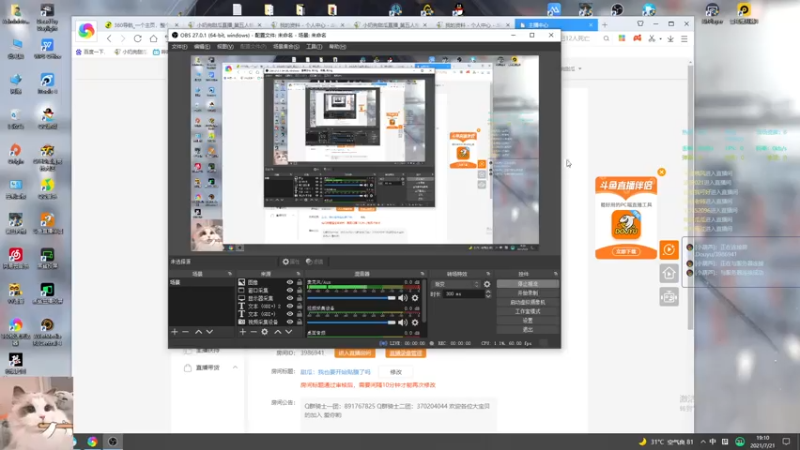Open OBS 编辑(E) menu
The image size is (800, 450).
coord(202,46)
